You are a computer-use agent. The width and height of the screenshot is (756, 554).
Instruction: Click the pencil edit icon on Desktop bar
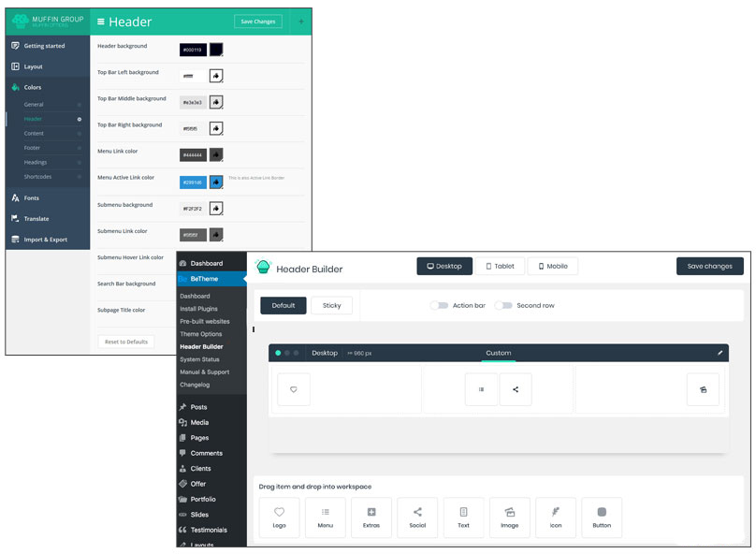pyautogui.click(x=720, y=353)
